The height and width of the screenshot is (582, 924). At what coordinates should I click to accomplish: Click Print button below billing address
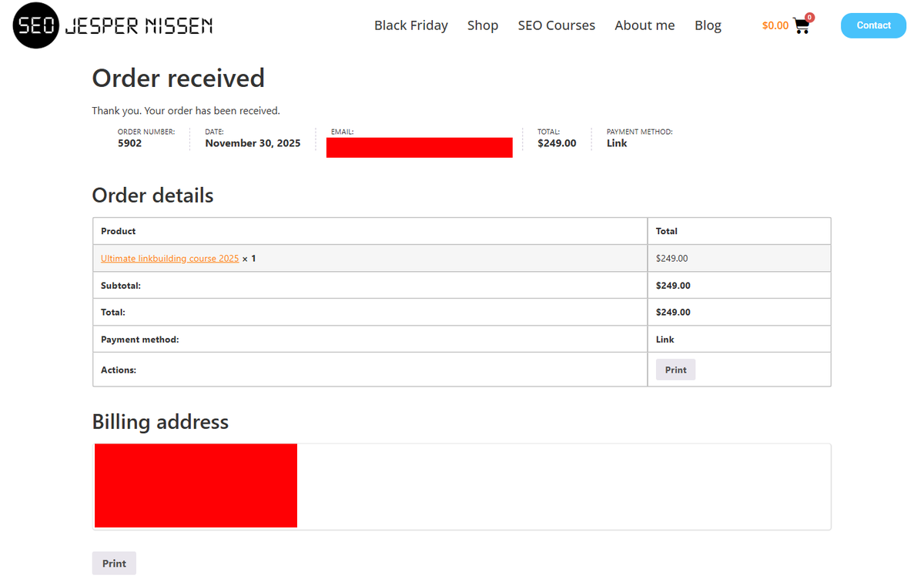(114, 564)
